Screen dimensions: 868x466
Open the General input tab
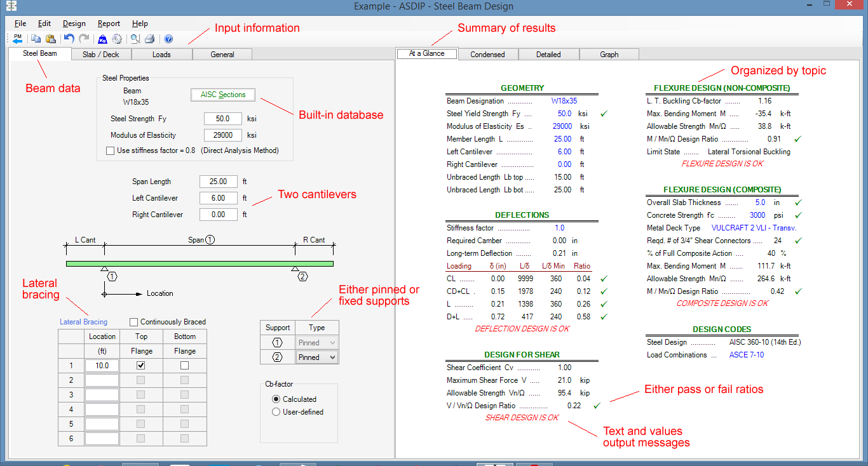tap(222, 55)
